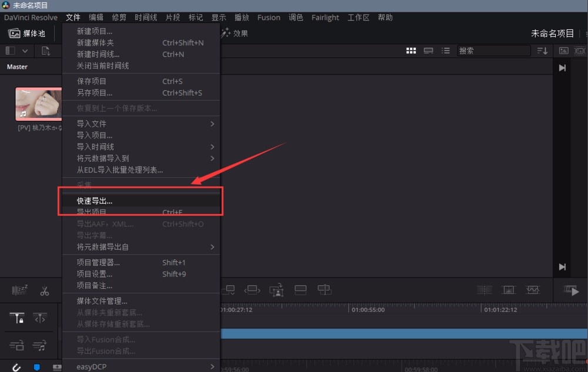The height and width of the screenshot is (372, 588).
Task: Click the DaVinci Resolve title bar logo
Action: (6, 5)
